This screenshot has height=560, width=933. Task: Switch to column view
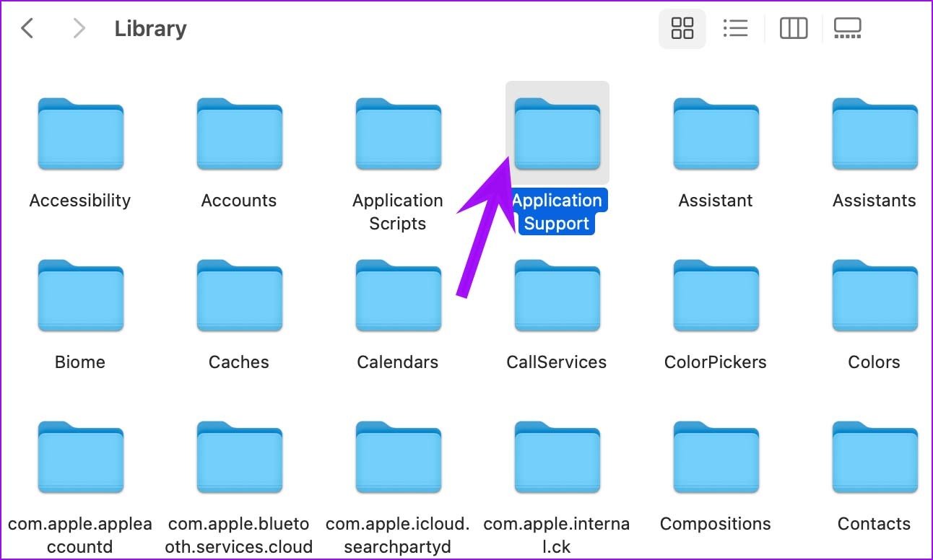[793, 29]
